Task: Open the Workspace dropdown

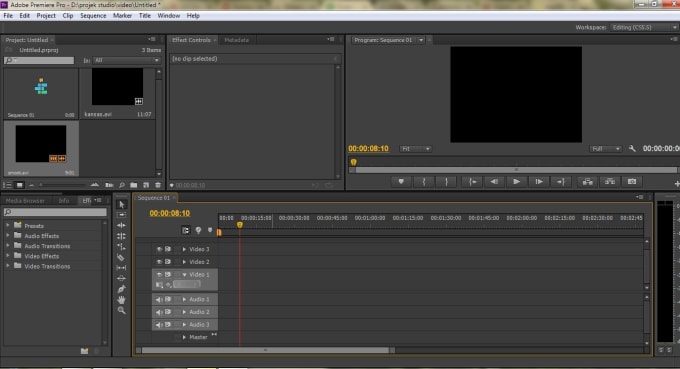Action: 644,27
